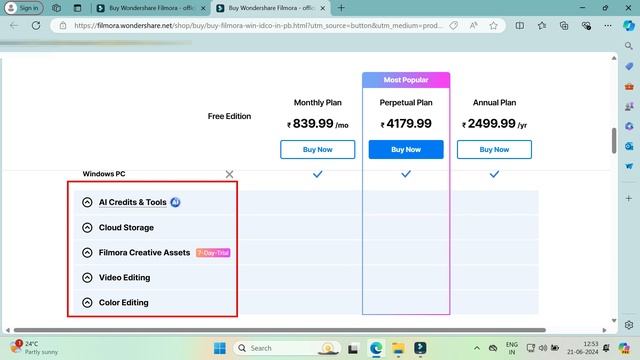Open File Explorer from the taskbar
This screenshot has height=360, width=640.
point(398,348)
